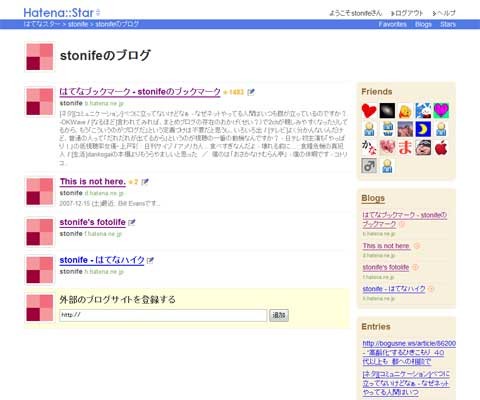
Task: Click avatar thumbnail beside stonife - はてなハイク
Action: pyautogui.click(x=40, y=270)
